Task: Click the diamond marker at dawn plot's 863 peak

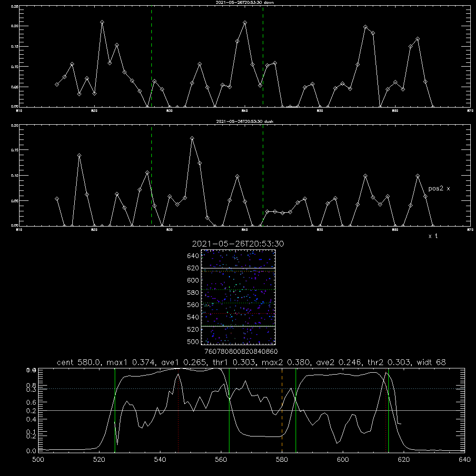Action: coord(418,39)
